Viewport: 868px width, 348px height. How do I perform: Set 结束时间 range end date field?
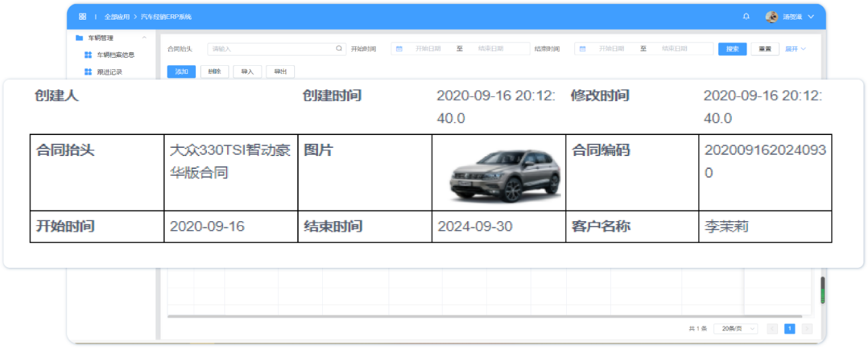pyautogui.click(x=674, y=49)
